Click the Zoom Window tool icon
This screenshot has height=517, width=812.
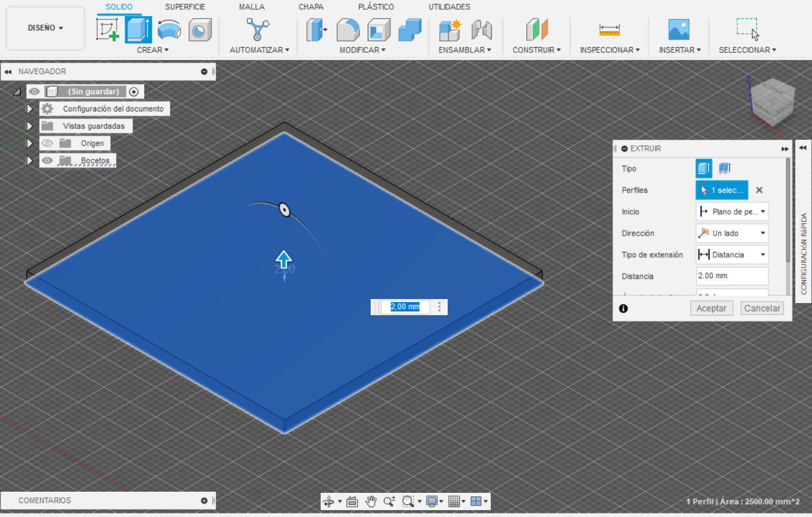(x=408, y=501)
